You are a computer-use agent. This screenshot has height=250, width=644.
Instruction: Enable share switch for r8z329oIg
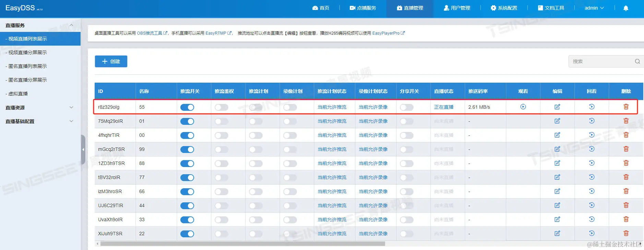pos(407,107)
